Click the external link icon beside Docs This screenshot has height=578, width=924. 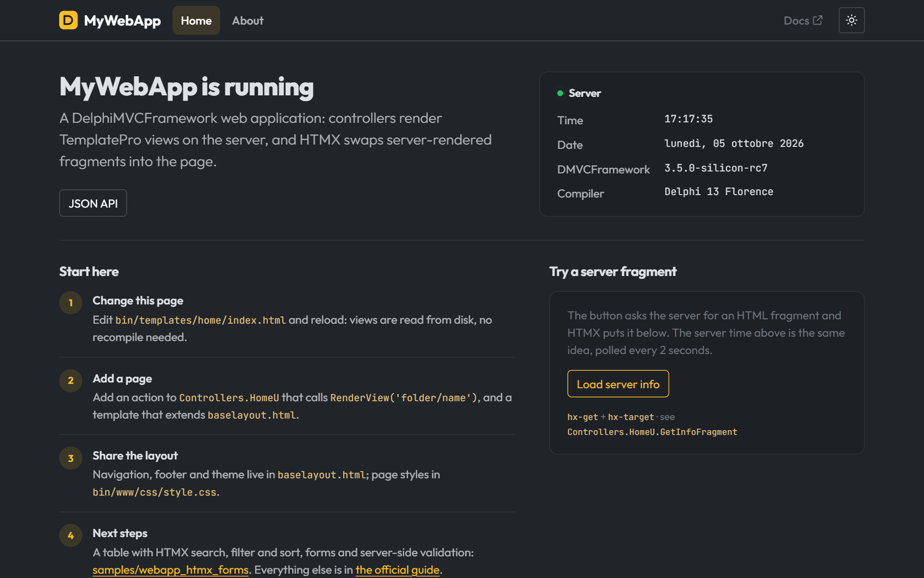[x=818, y=20]
